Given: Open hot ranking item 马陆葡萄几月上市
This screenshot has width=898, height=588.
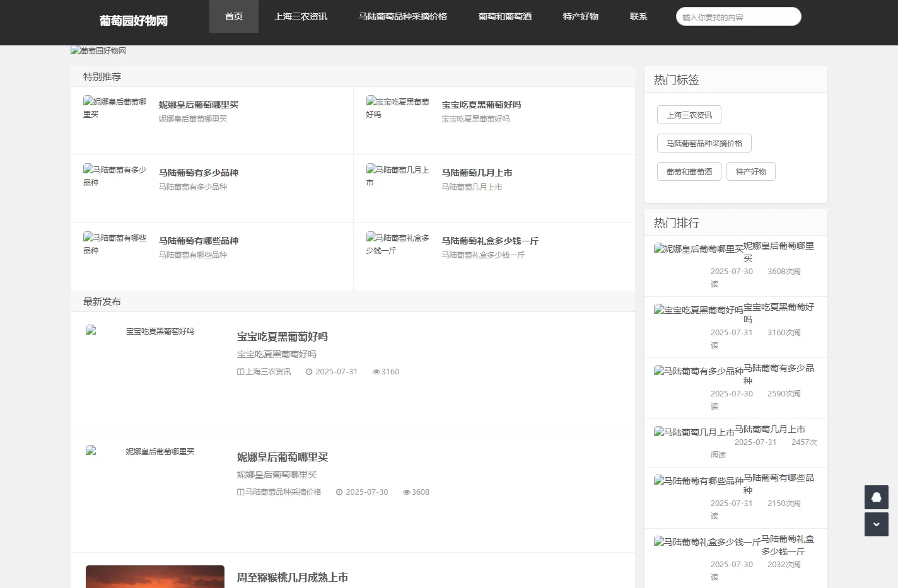Looking at the screenshot, I should coord(770,429).
